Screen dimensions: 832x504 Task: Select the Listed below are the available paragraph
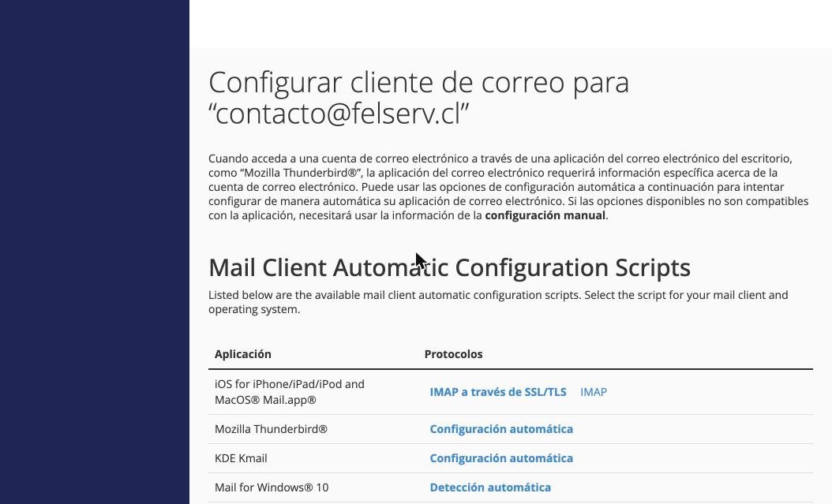coord(498,302)
